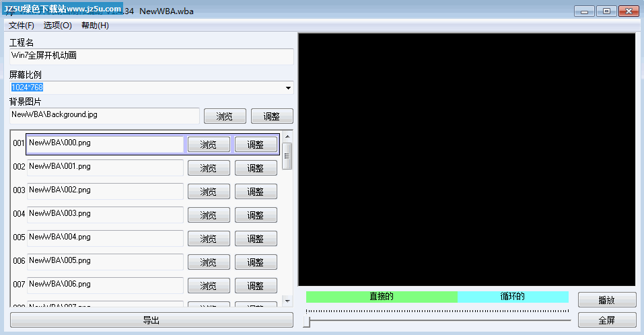Browse for frame 007 image
This screenshot has width=644, height=335.
(209, 286)
